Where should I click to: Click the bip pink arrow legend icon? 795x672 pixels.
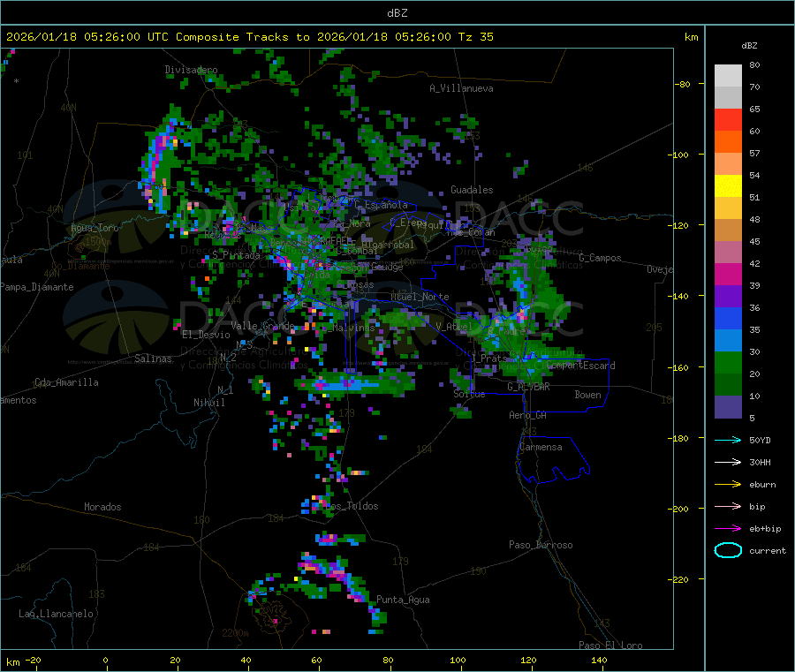click(728, 506)
